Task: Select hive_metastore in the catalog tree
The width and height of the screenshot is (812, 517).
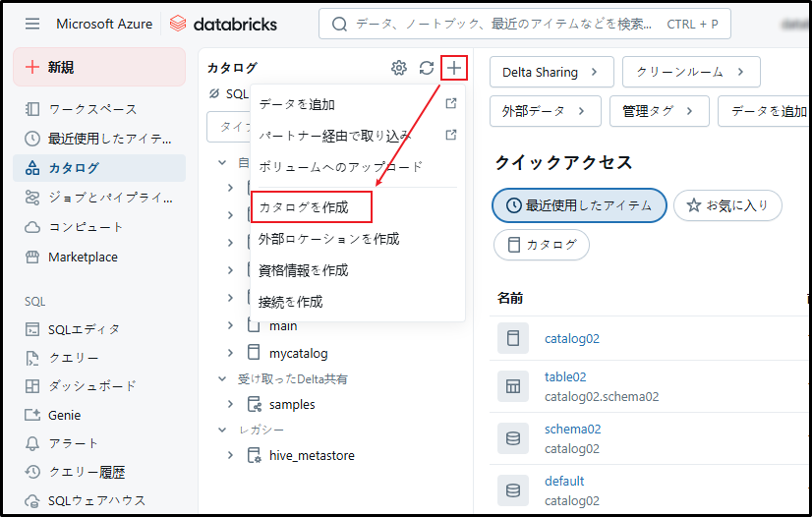Action: (x=312, y=456)
